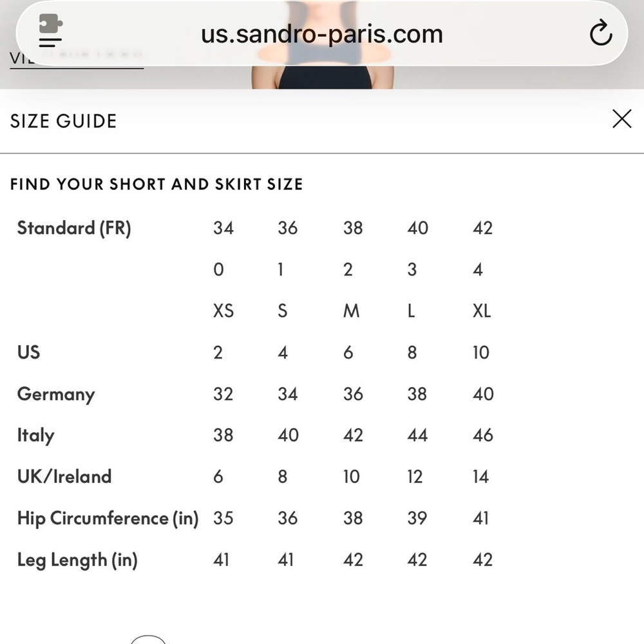Click the UK/Ireland row label
Viewport: 644px width, 644px height.
[64, 477]
